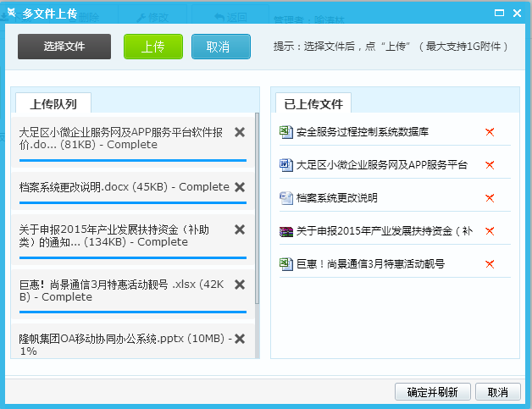Delete uploaded file 安全服务过程控制系统数据库

(x=489, y=132)
